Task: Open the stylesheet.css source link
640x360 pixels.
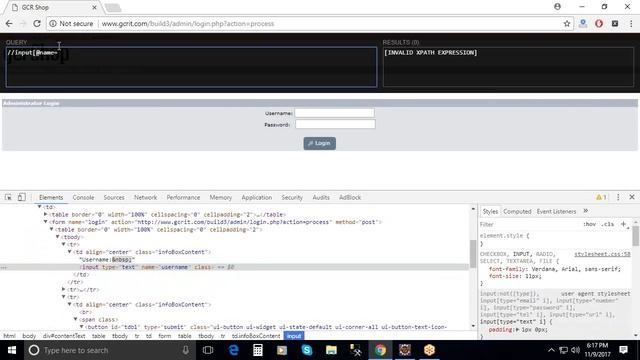Action: click(602, 254)
